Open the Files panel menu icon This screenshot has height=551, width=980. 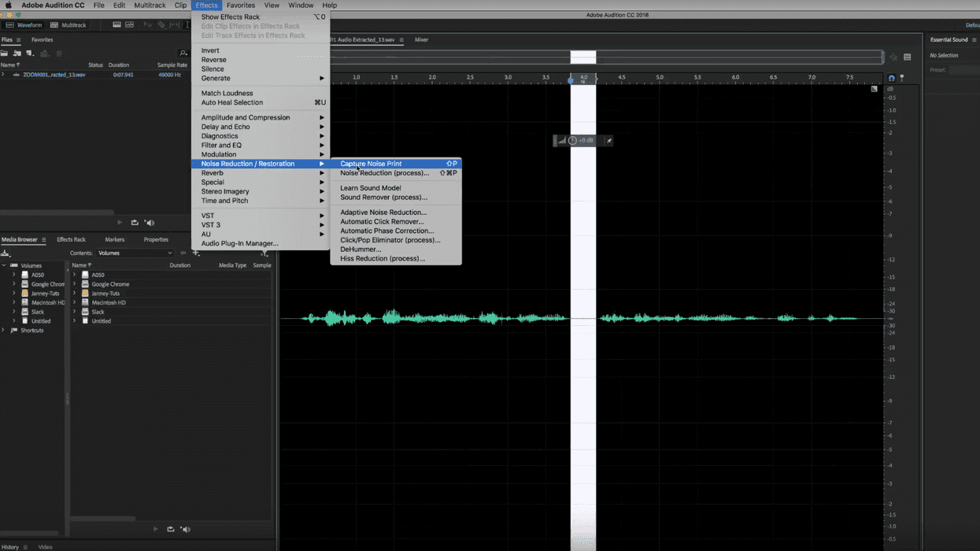18,39
